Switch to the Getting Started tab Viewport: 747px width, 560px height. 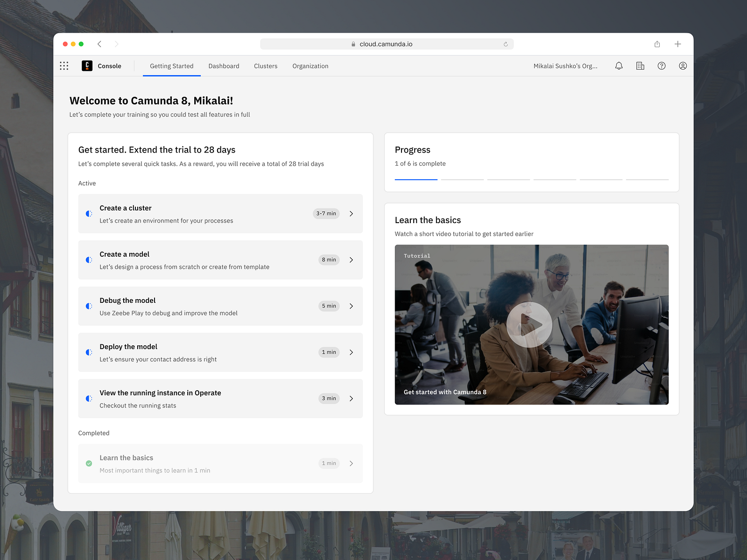coord(172,66)
